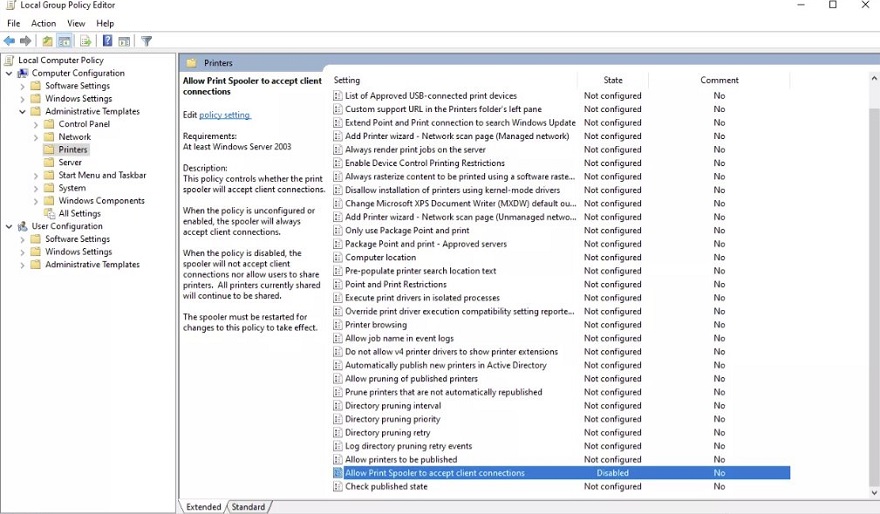Select 'Pre-populate printer search location text'
This screenshot has height=514, width=880.
[421, 271]
